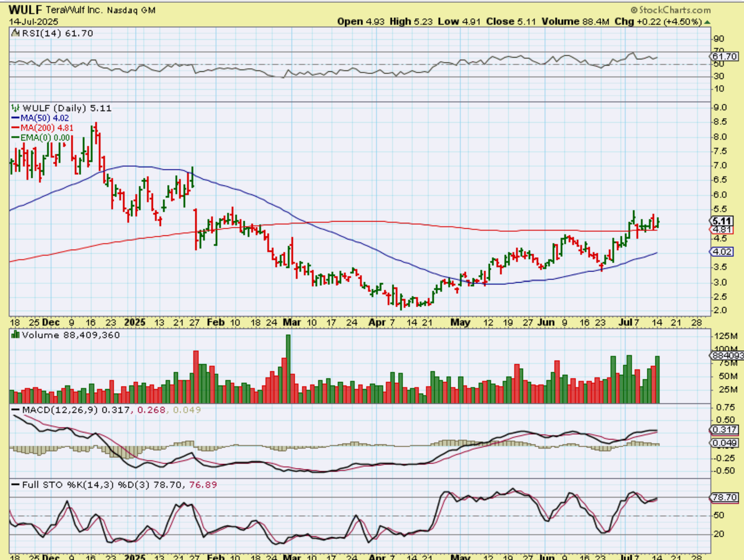Viewport: 744px width, 560px height.
Task: Click the "2.0" tick on the price axis
Action: click(x=720, y=310)
